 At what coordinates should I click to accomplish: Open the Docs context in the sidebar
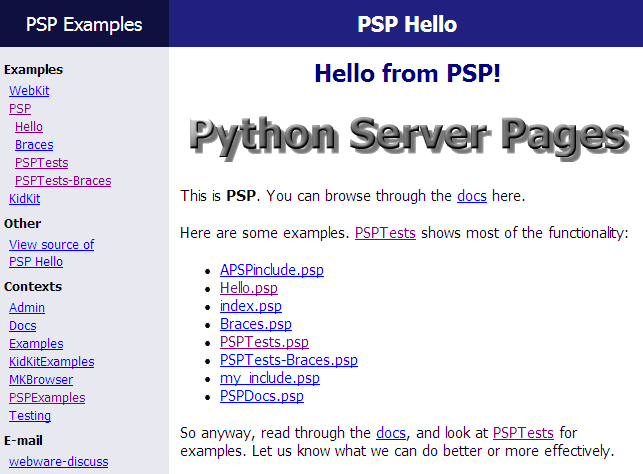pos(22,325)
